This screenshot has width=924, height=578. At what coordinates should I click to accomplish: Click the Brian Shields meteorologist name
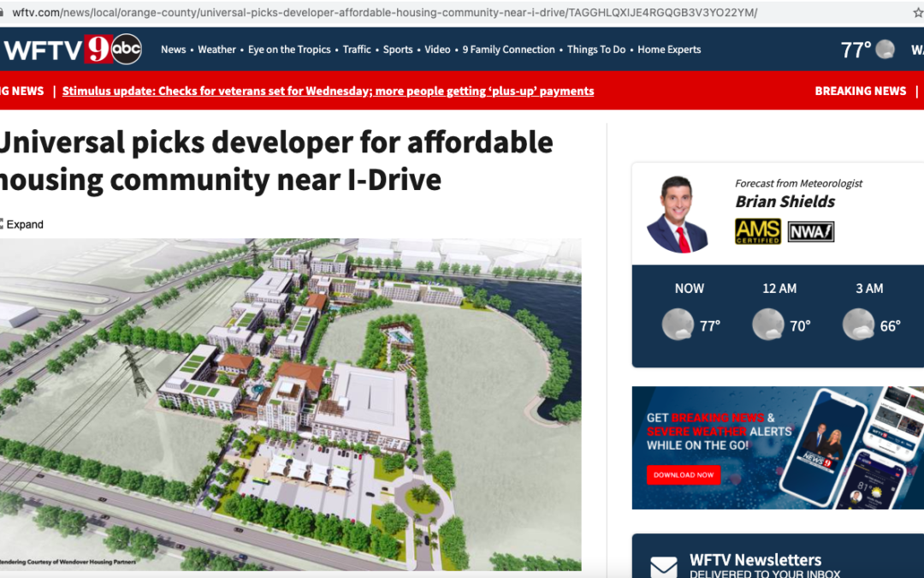coord(785,202)
